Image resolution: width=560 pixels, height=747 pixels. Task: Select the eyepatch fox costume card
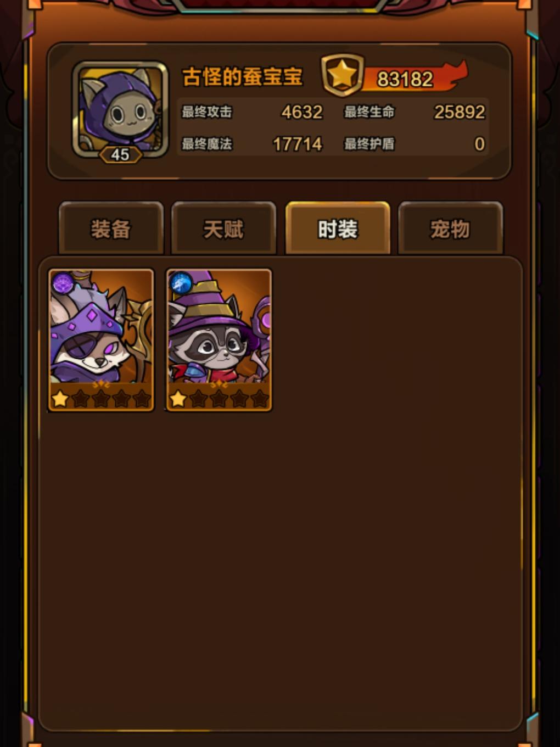[101, 340]
